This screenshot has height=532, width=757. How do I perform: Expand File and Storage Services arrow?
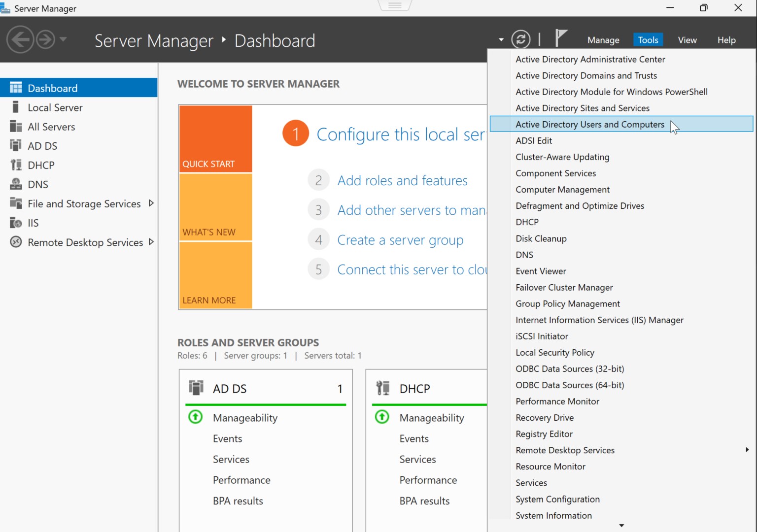click(x=151, y=203)
